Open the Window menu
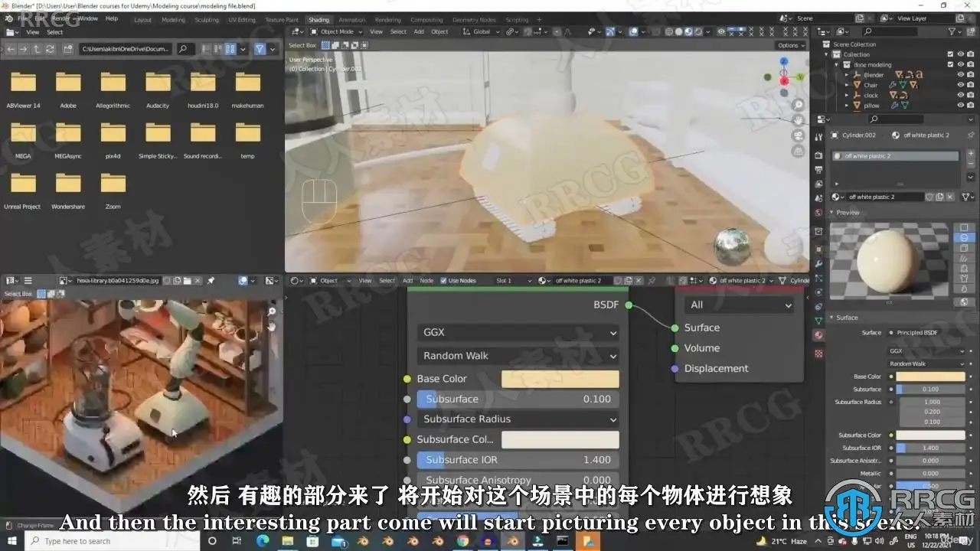This screenshot has width=980, height=551. click(x=88, y=18)
